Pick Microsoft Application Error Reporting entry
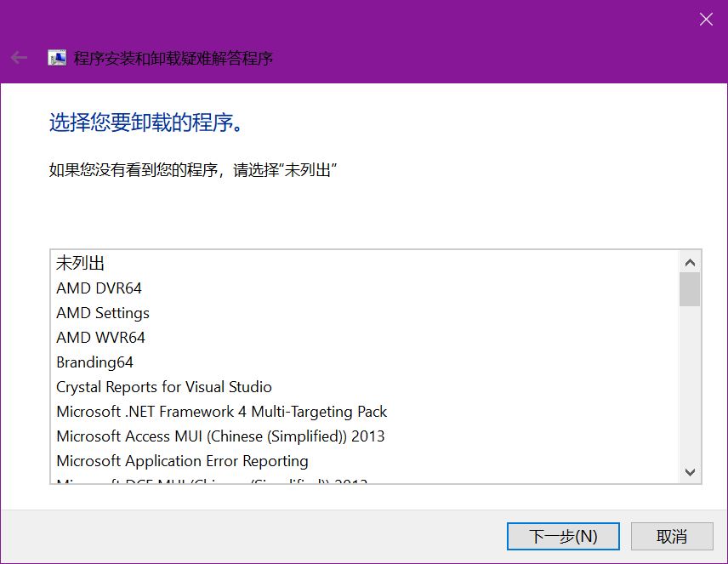The width and height of the screenshot is (728, 564). pos(182,461)
